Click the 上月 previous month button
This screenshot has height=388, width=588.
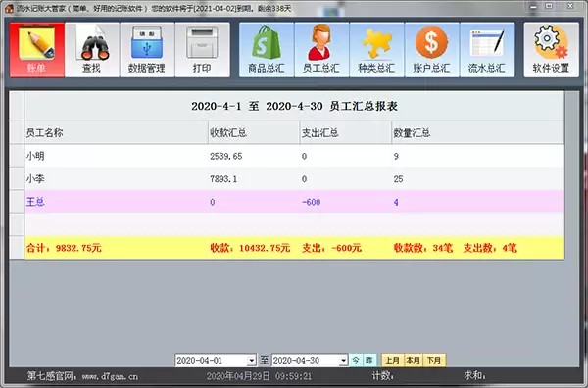392,361
